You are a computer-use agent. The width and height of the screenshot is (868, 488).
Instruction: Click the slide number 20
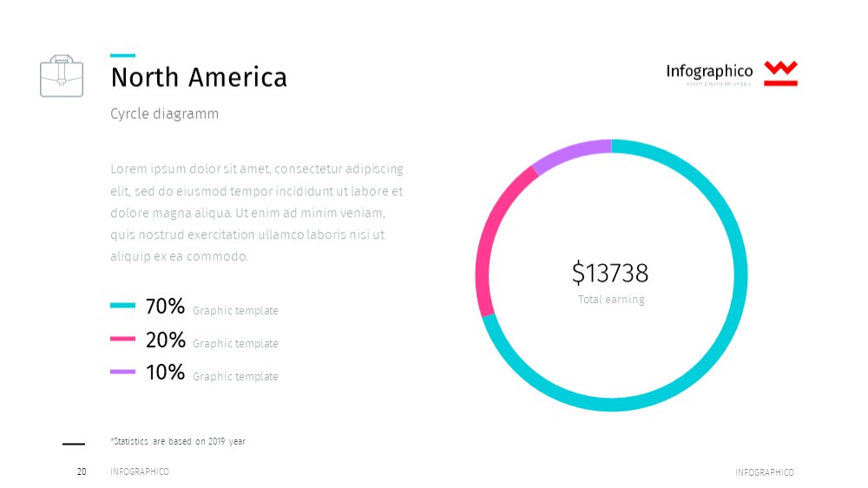coord(82,472)
